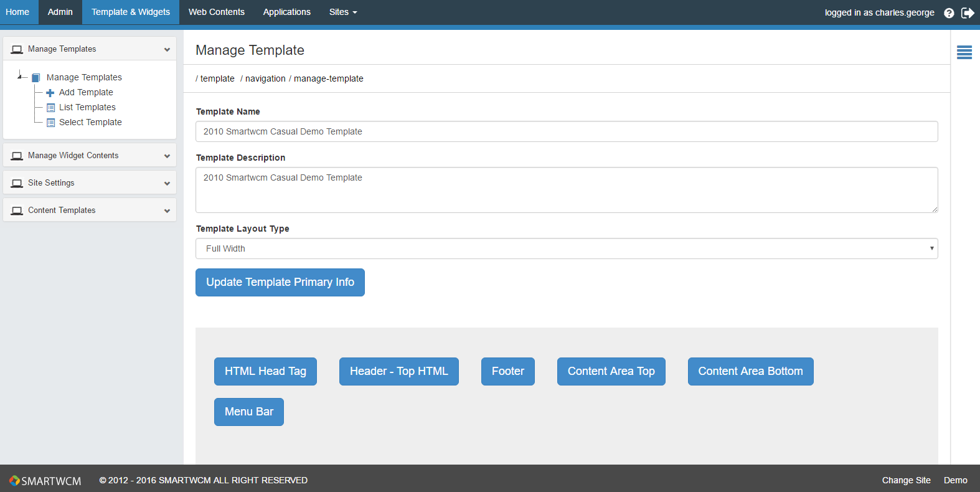Click the logout arrow icon
This screenshot has height=492, width=980.
968,13
